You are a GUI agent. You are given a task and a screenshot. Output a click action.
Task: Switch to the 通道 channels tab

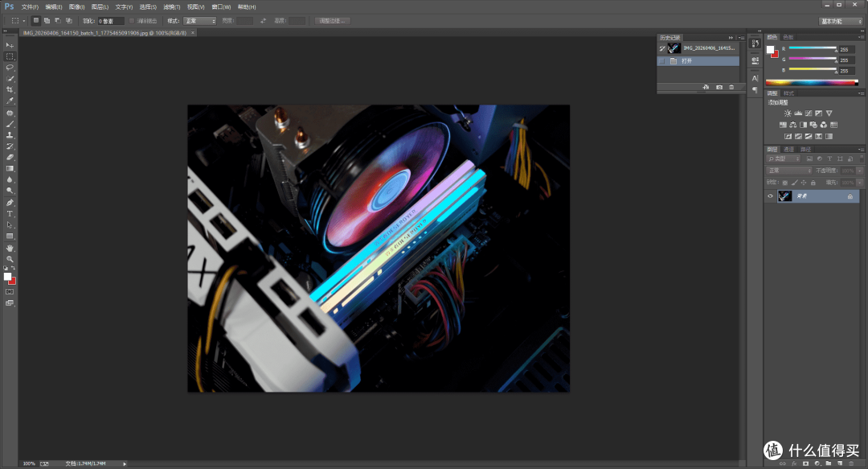coord(789,149)
